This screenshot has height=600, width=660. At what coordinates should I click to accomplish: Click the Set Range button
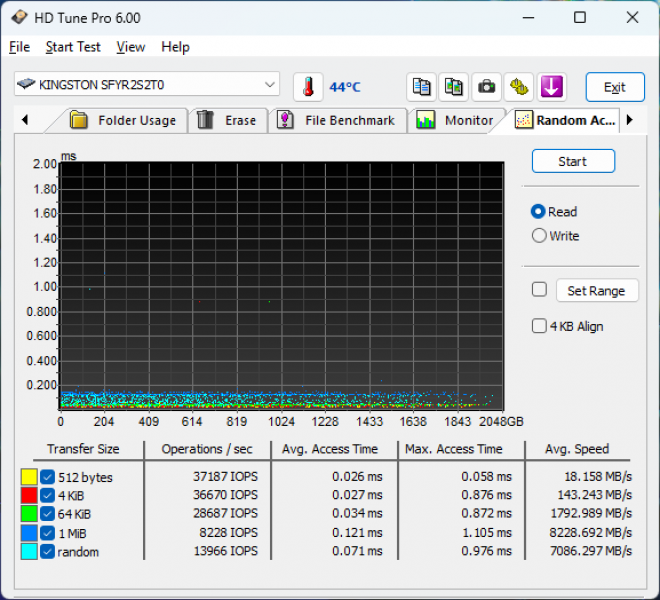(597, 291)
